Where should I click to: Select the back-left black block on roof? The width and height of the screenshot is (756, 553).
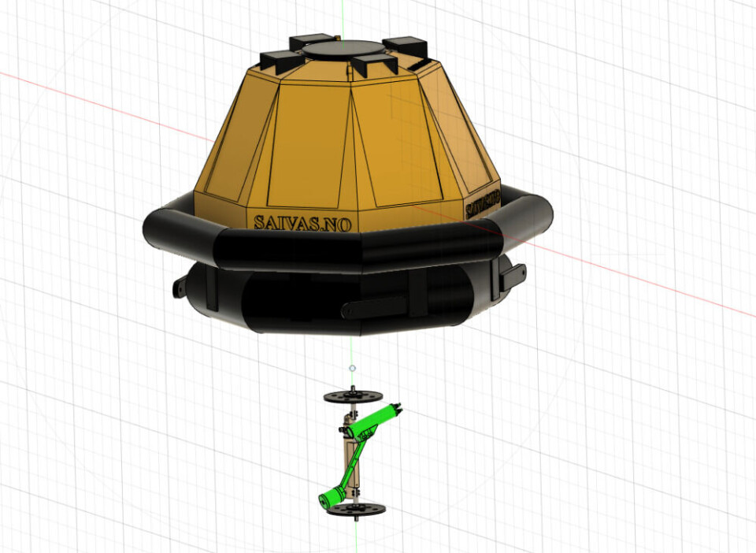tap(313, 41)
